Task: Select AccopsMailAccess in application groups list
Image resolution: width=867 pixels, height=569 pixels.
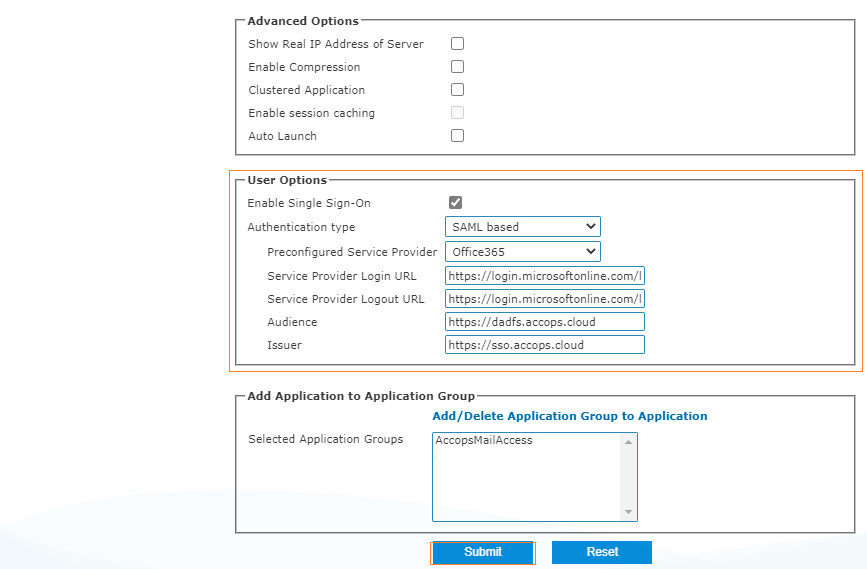Action: (x=485, y=440)
